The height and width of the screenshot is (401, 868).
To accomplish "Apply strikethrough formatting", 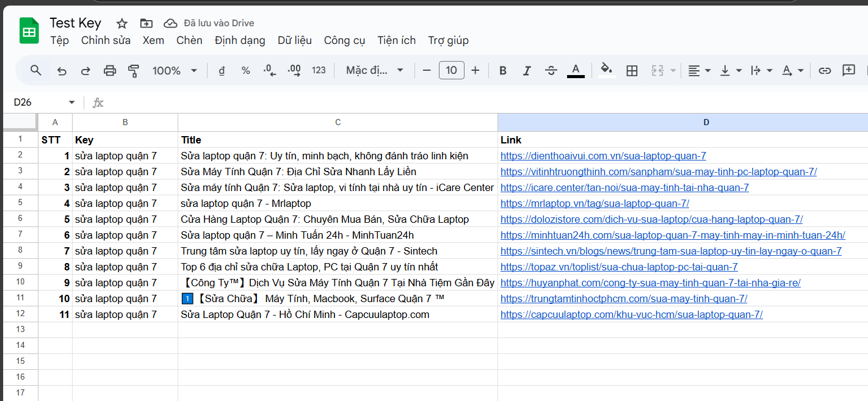I will click(551, 70).
